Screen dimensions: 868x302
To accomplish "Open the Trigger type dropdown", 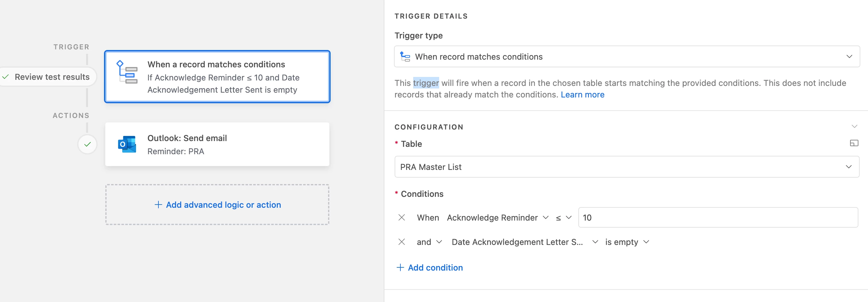I will (626, 57).
